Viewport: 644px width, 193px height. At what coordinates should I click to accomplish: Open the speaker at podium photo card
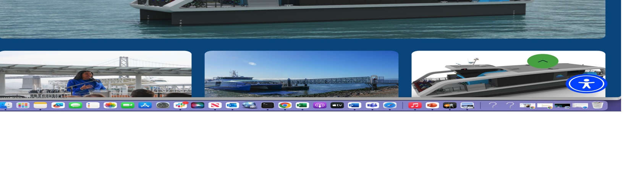tap(95, 74)
